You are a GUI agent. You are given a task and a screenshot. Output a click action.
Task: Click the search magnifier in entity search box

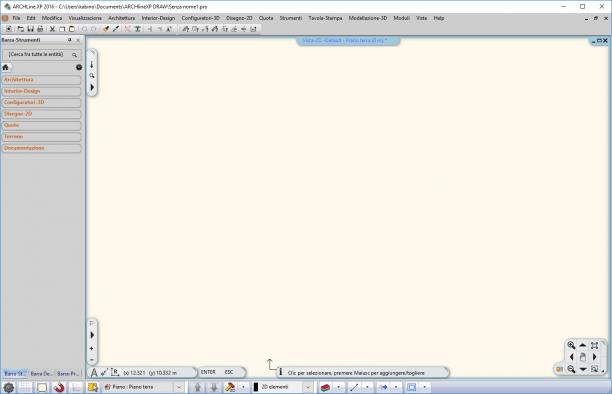75,55
